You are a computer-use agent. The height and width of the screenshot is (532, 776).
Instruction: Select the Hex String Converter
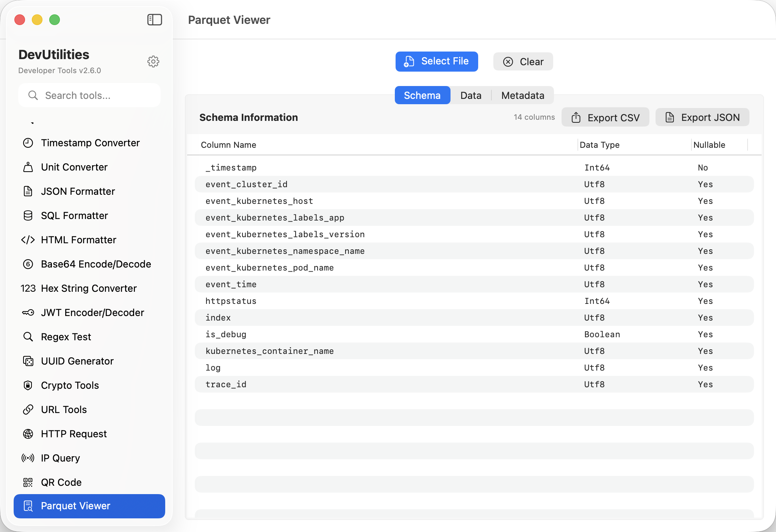click(88, 288)
